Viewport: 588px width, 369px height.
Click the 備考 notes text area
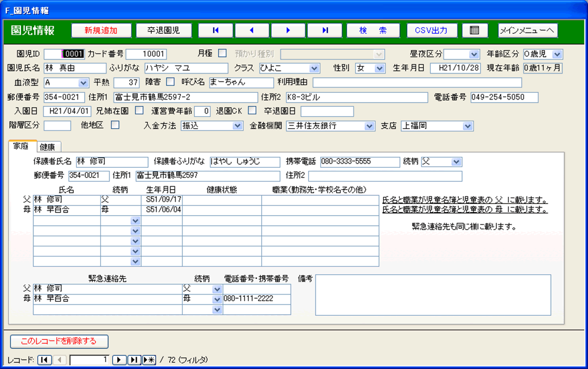[x=433, y=295]
